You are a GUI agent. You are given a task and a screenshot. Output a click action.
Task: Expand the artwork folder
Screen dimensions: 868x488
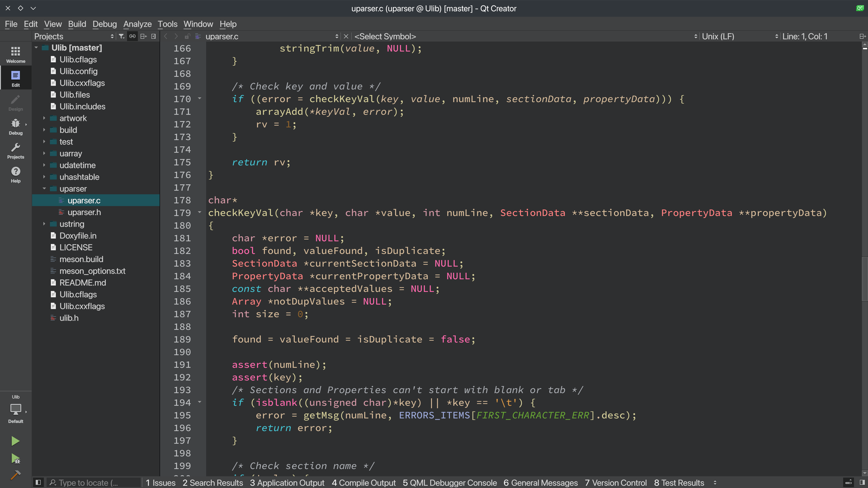[44, 118]
